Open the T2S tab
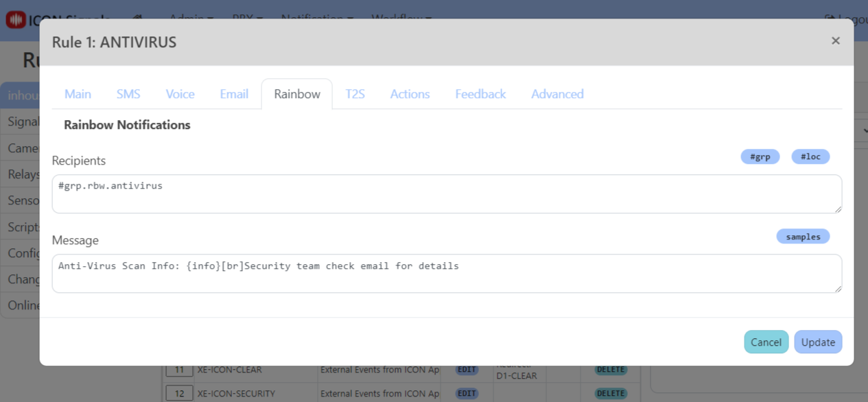Screen dimensions: 868x402 click(x=355, y=94)
